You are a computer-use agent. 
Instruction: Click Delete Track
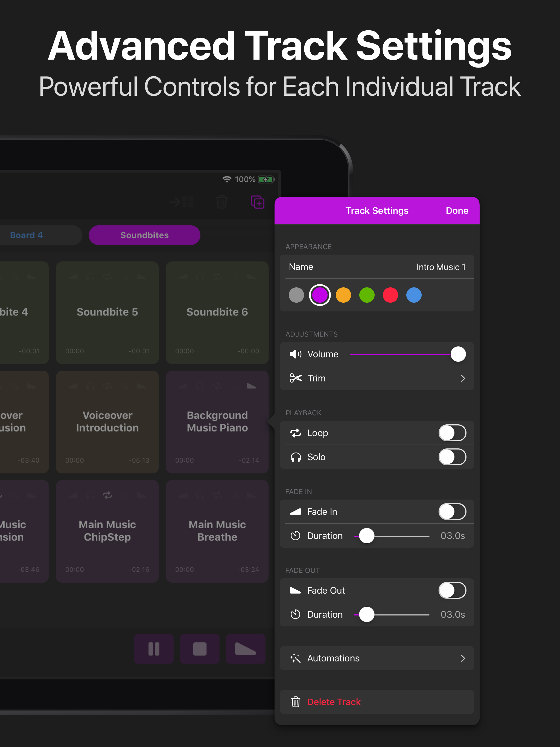point(334,702)
